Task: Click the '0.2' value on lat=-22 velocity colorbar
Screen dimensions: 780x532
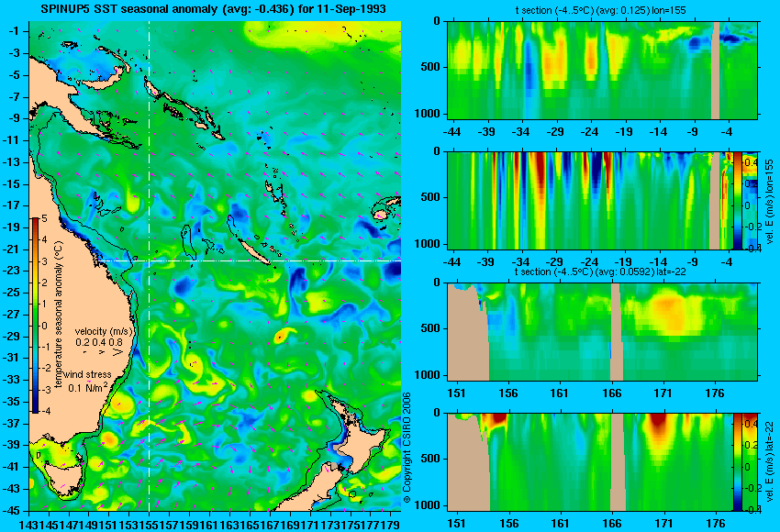Action: (751, 445)
